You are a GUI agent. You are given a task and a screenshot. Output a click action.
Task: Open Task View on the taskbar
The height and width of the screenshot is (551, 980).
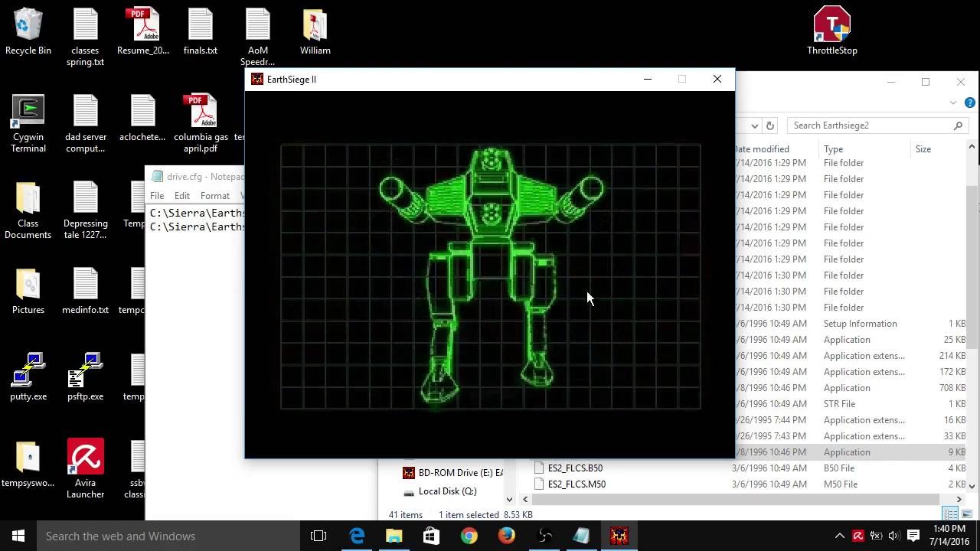pyautogui.click(x=318, y=536)
